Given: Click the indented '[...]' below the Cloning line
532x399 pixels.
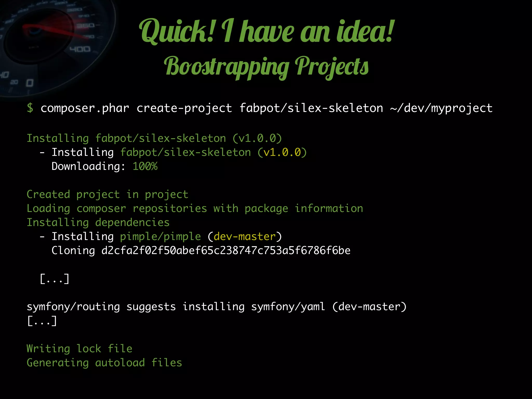Looking at the screenshot, I should (55, 279).
